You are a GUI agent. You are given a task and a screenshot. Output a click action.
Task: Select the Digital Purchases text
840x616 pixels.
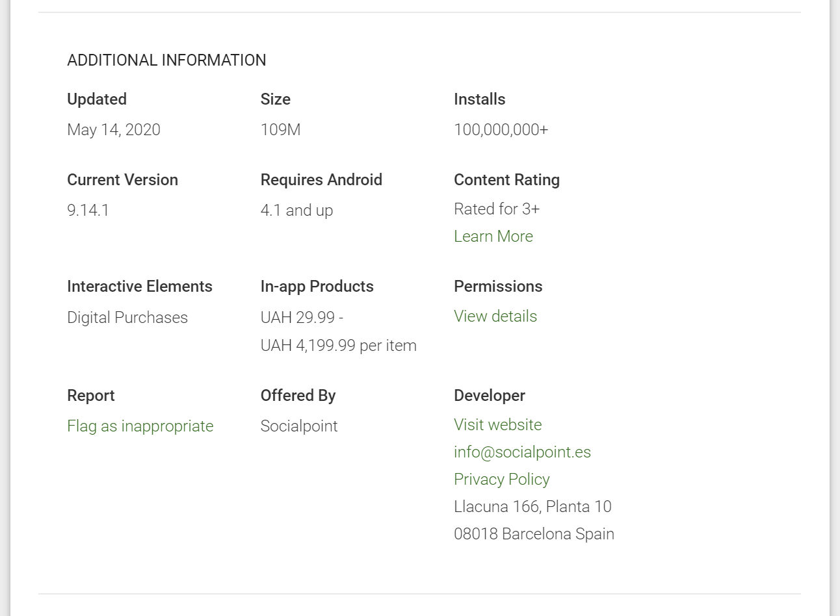point(127,318)
